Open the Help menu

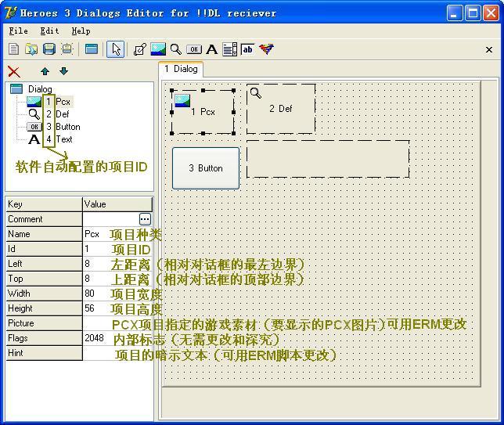81,31
